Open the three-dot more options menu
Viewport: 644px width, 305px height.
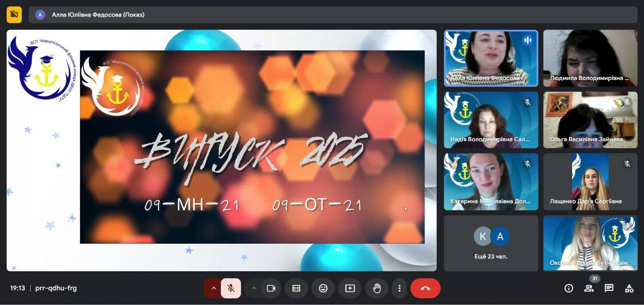pos(399,288)
